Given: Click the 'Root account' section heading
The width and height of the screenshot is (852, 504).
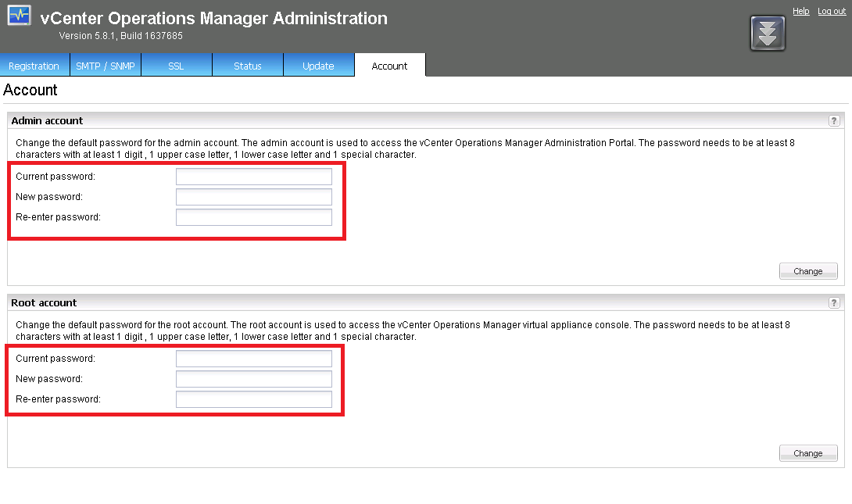Looking at the screenshot, I should pyautogui.click(x=44, y=302).
